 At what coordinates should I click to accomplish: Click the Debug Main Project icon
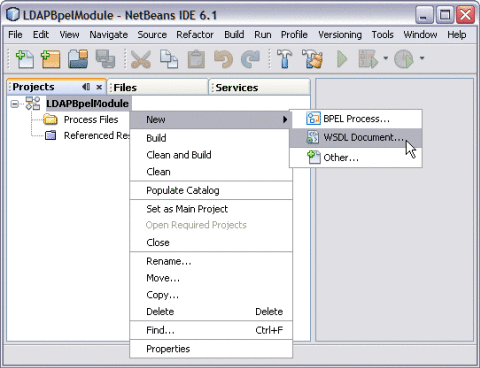click(x=368, y=59)
